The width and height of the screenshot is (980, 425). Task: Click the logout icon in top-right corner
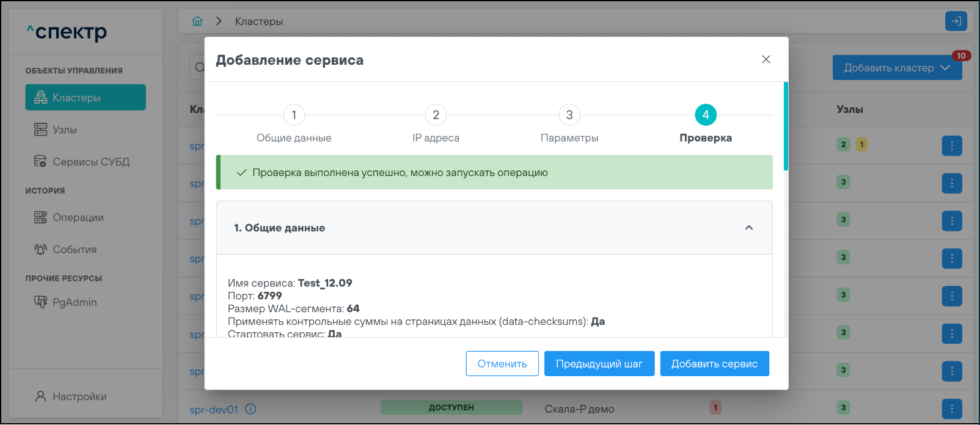pos(956,21)
